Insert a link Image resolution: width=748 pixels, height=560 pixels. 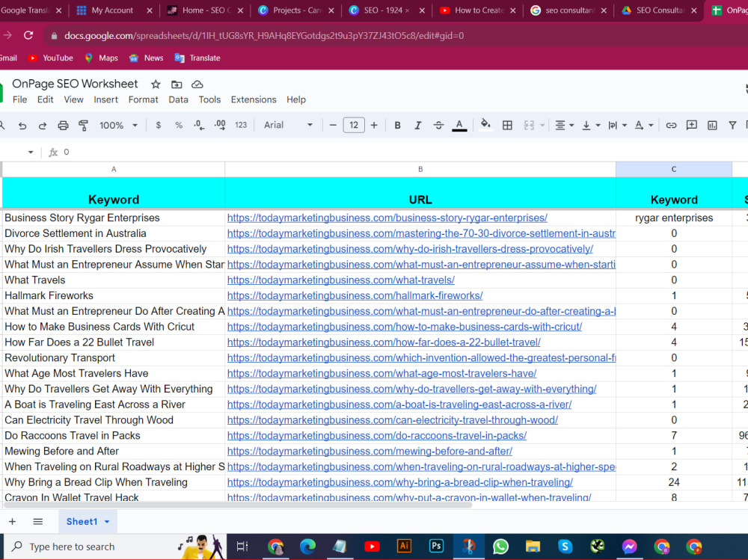671,125
